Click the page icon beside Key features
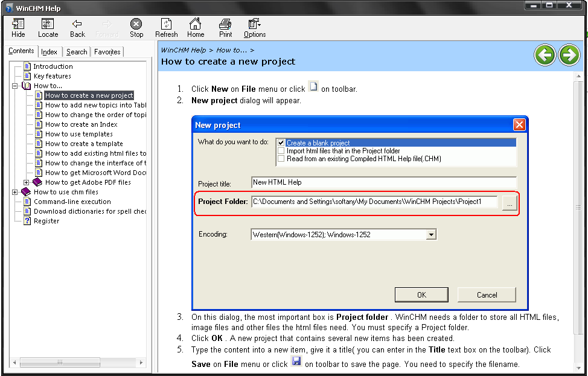The height and width of the screenshot is (376, 588). [27, 76]
